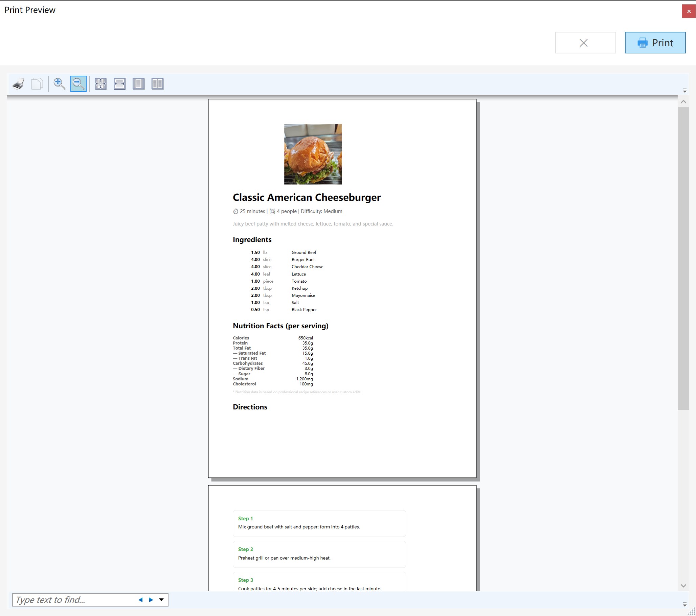The height and width of the screenshot is (616, 696).
Task: Expand the toolbar overflow arrow at top right
Action: click(685, 91)
